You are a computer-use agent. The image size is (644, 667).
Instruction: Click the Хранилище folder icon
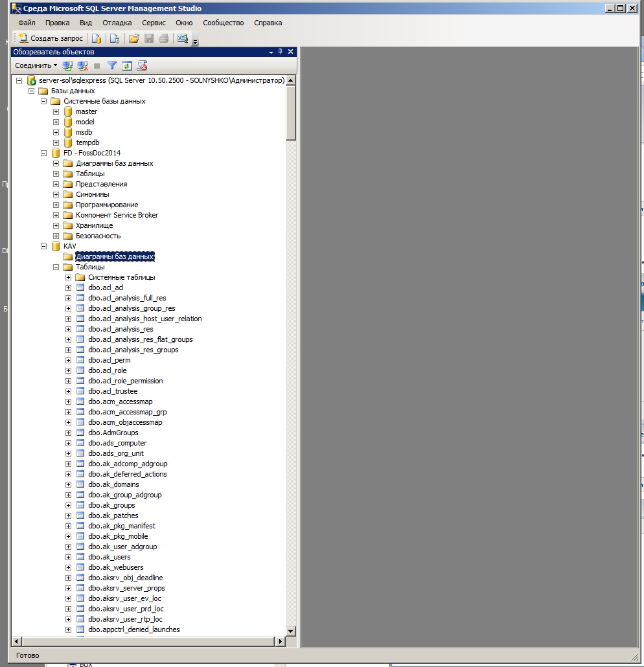pyautogui.click(x=67, y=225)
